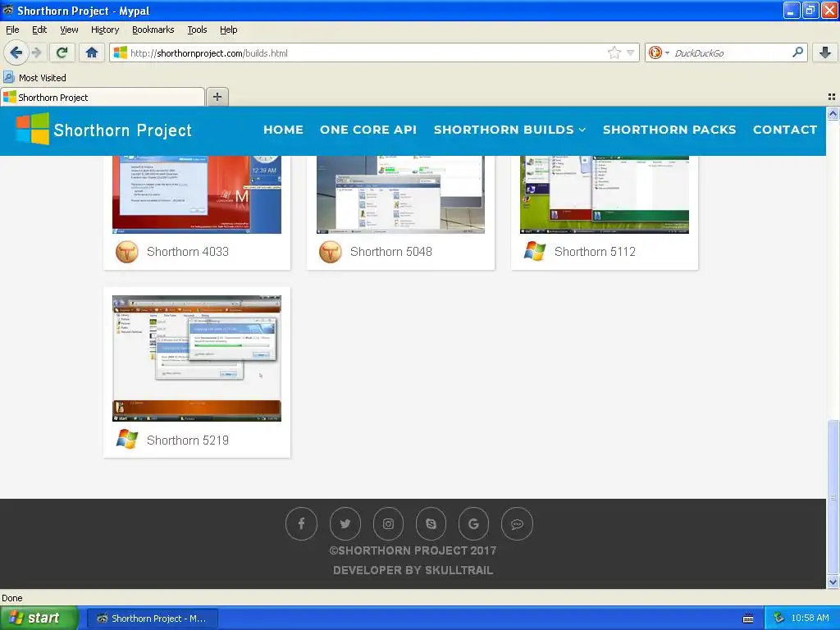
Task: Open the Facebook footer icon
Action: 302,523
